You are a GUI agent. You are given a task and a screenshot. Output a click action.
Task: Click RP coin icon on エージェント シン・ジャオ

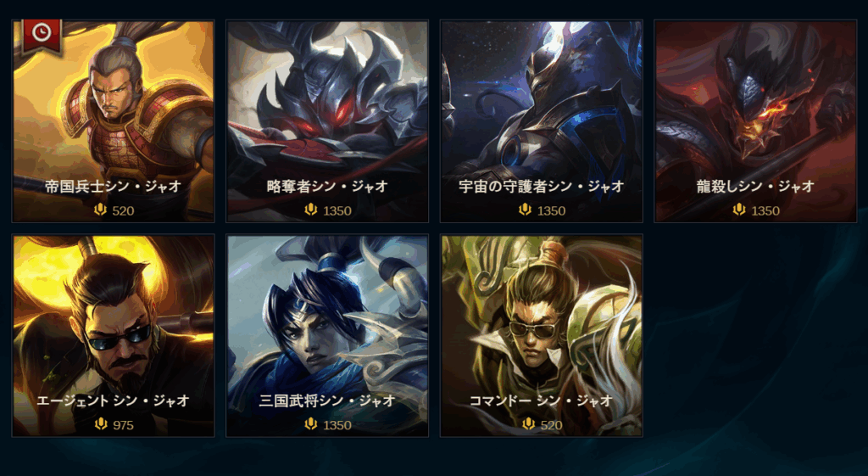101,424
